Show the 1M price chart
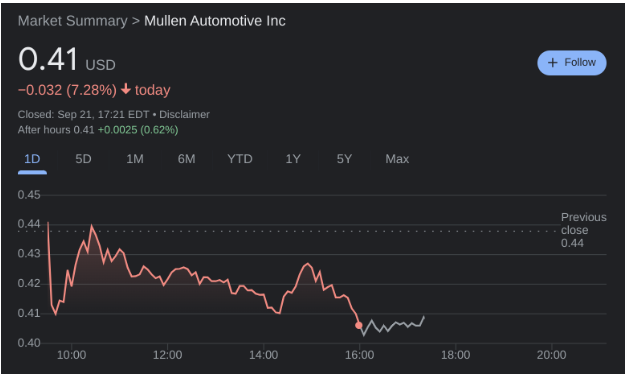 click(x=135, y=159)
